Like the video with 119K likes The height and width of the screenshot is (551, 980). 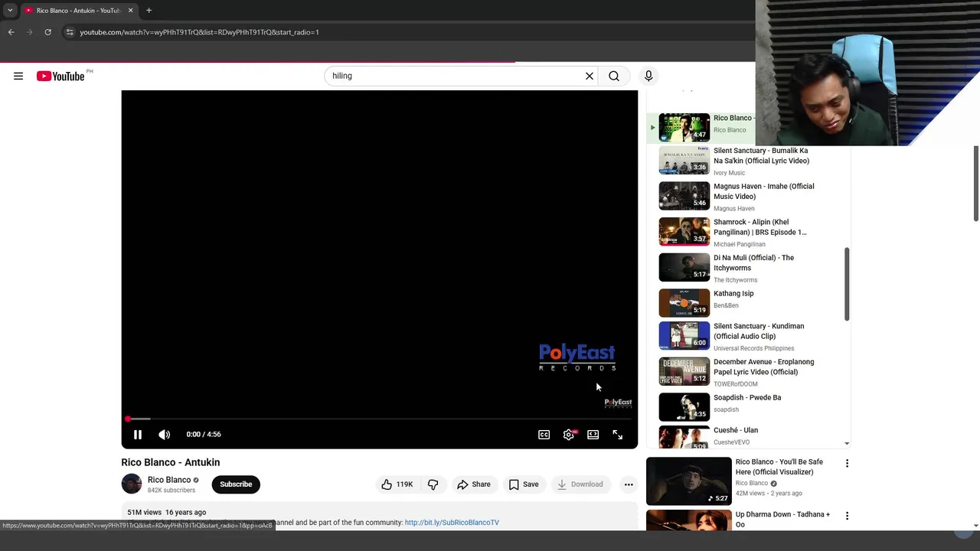click(397, 484)
